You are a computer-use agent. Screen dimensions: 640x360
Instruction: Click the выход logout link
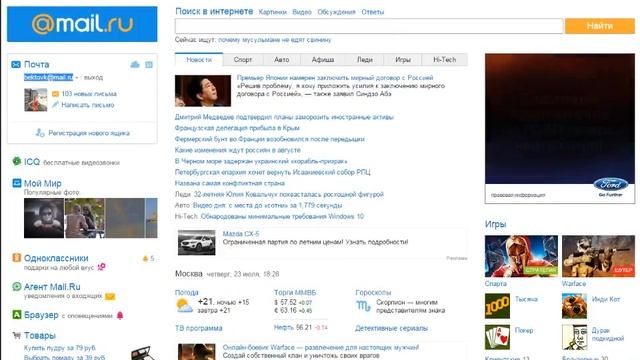[93, 77]
